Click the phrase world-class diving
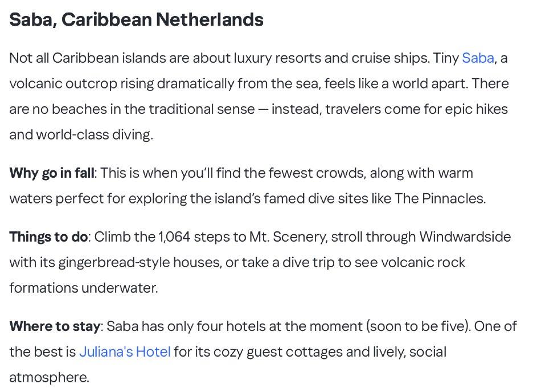Image resolution: width=533 pixels, height=392 pixels. pyautogui.click(x=94, y=135)
